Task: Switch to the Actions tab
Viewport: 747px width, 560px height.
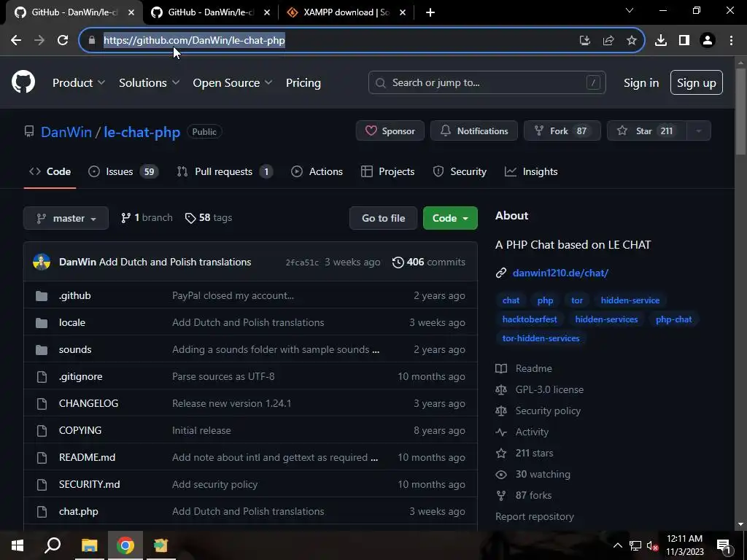Action: [x=317, y=171]
